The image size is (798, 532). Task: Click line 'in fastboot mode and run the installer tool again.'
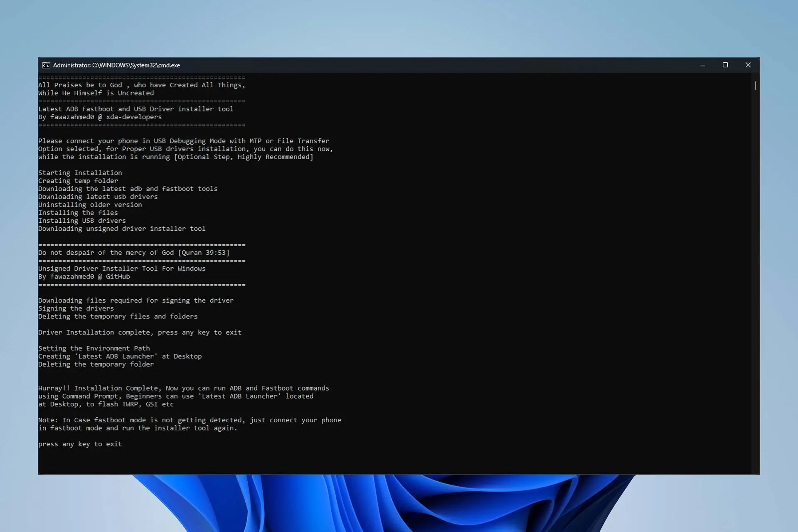coord(138,428)
